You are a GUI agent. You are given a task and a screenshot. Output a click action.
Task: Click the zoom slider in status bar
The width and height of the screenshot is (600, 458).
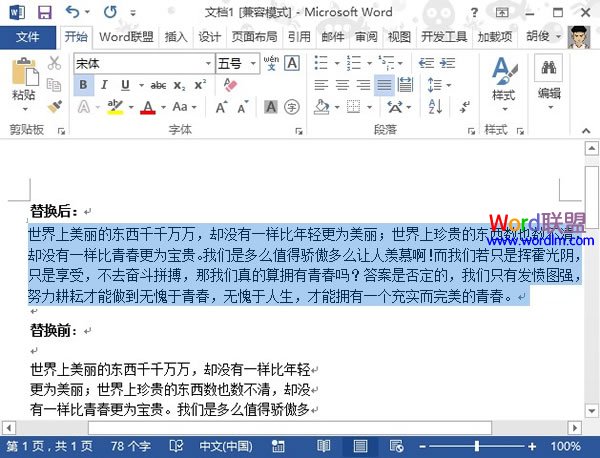coord(479,445)
